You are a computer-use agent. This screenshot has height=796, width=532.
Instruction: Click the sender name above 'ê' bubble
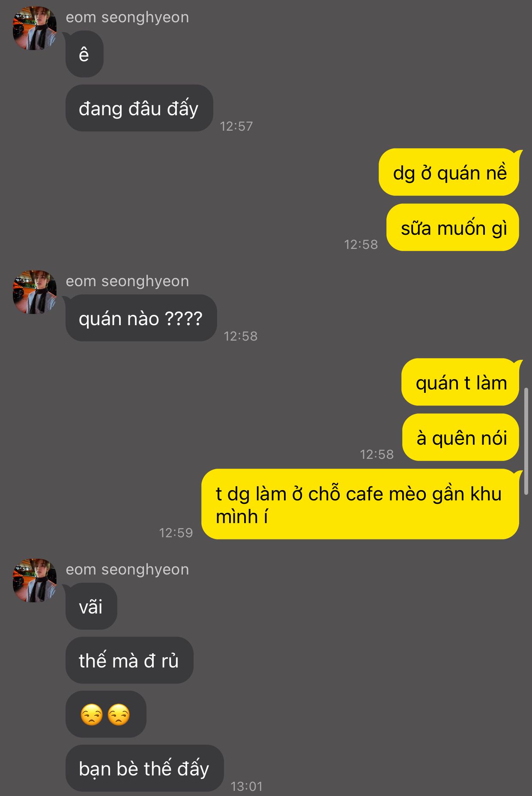127,17
